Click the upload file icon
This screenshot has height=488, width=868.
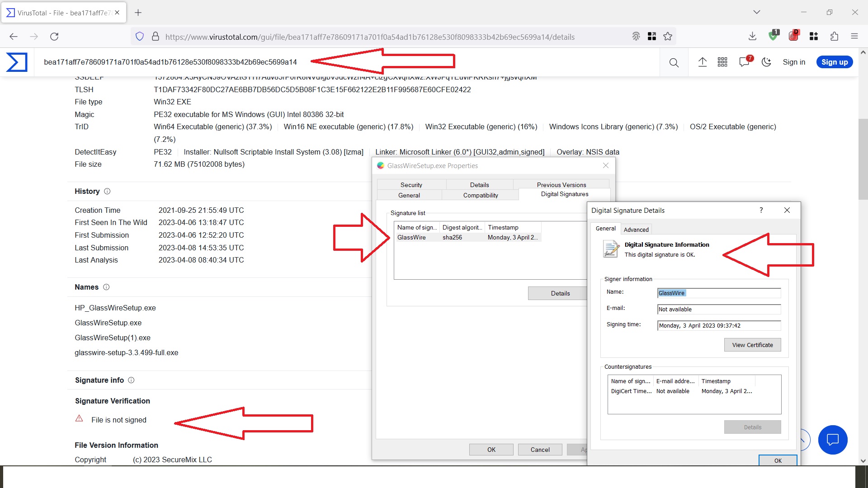pos(702,62)
